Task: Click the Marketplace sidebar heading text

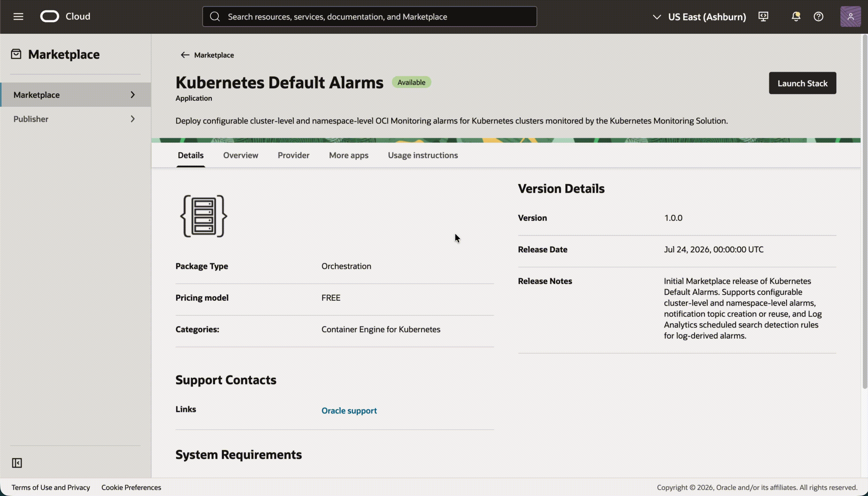Action: (x=64, y=55)
